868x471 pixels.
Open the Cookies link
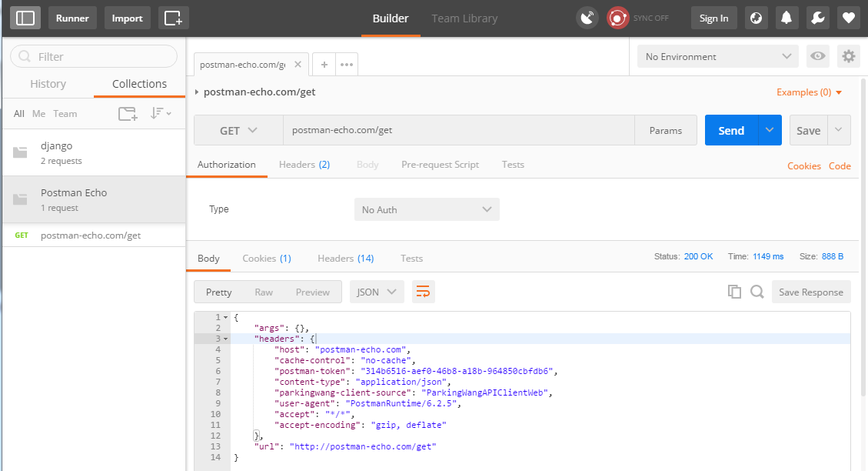[803, 165]
